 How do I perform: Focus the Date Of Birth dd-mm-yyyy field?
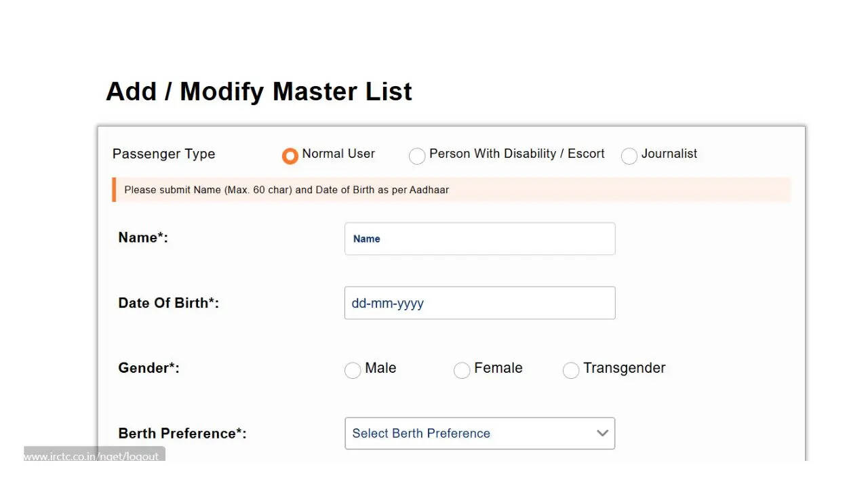tap(479, 303)
